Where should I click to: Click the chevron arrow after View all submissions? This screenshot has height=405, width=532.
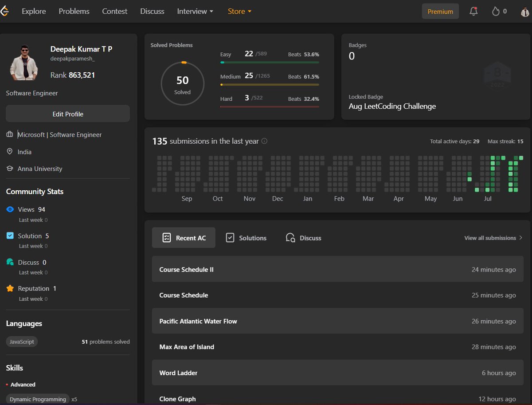click(x=520, y=238)
